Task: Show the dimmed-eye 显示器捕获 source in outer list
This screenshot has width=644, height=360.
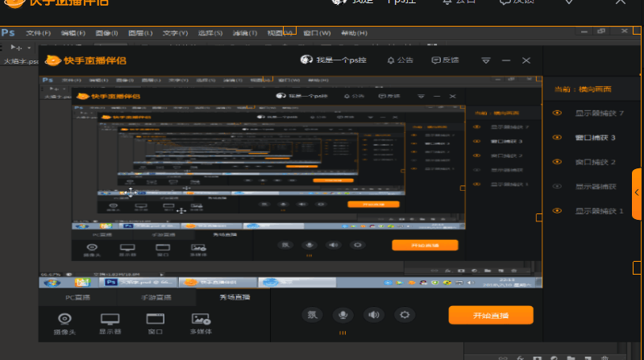Action: (557, 186)
